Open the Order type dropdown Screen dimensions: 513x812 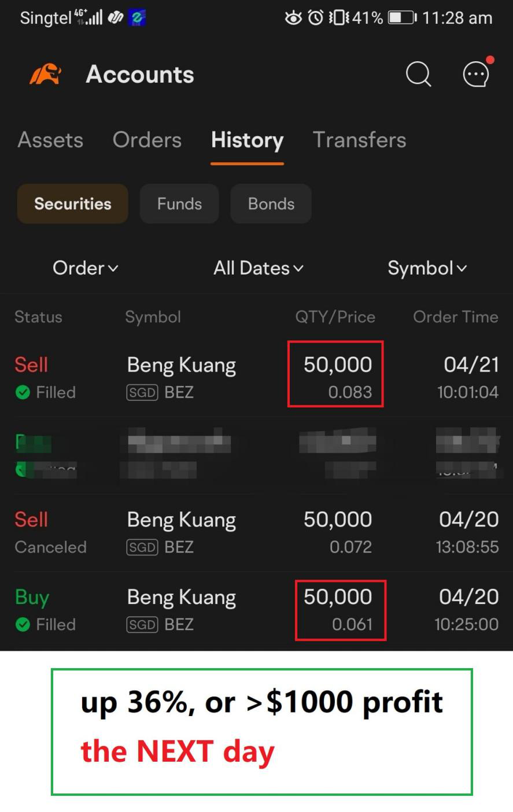click(x=84, y=268)
